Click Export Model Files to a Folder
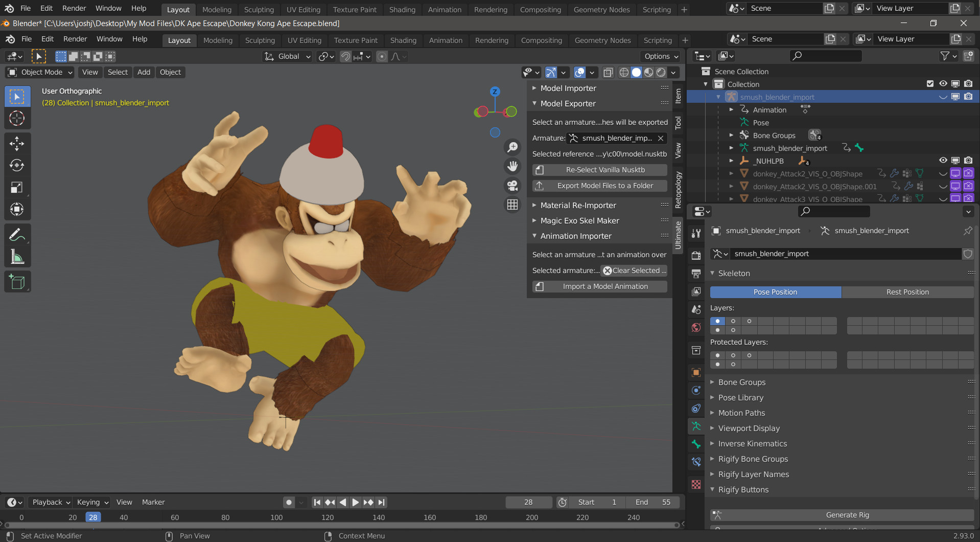This screenshot has width=980, height=542. 600,186
